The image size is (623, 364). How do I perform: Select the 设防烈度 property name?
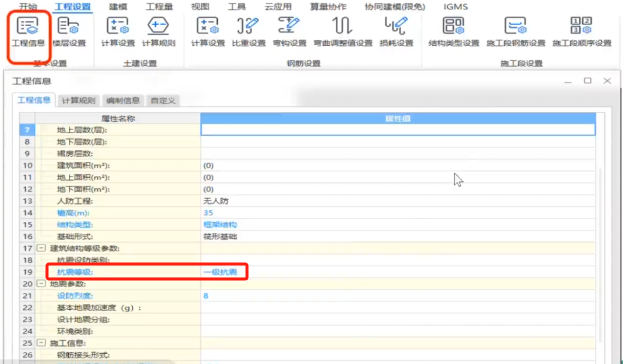[x=75, y=296]
